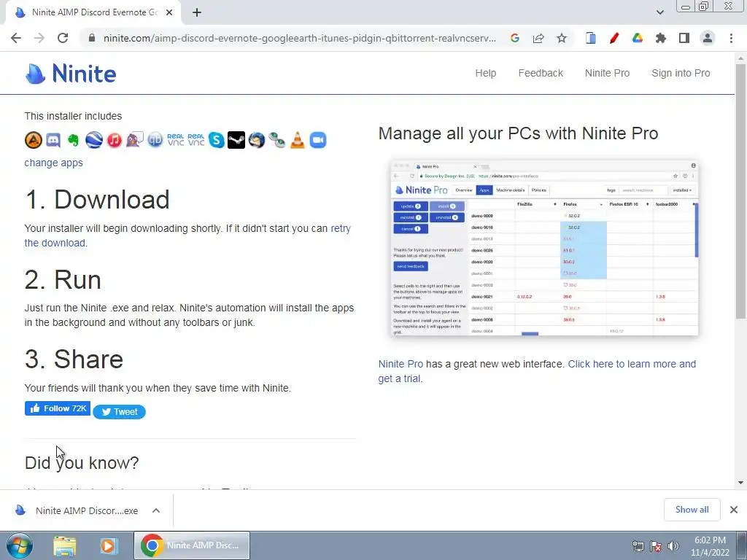Open the tab search chevron
The width and height of the screenshot is (747, 560).
pos(659,12)
